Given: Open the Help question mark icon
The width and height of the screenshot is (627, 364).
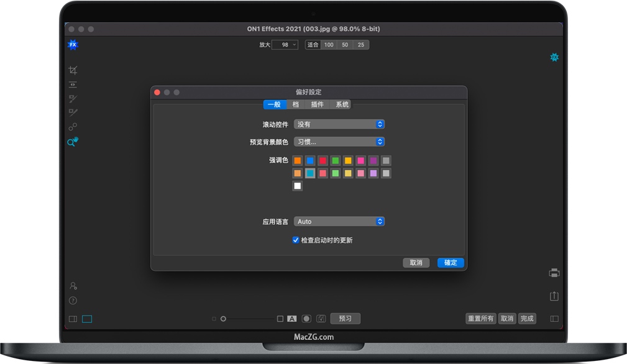Looking at the screenshot, I should 73,300.
